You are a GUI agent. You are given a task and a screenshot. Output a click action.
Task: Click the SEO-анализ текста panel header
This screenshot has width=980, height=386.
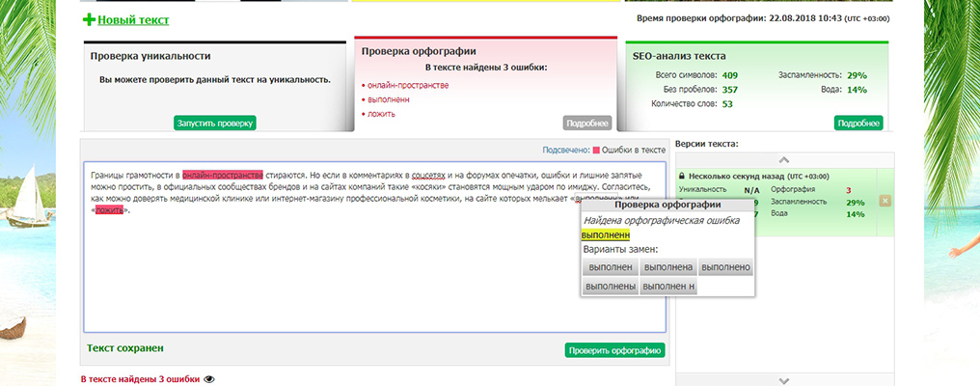(679, 56)
